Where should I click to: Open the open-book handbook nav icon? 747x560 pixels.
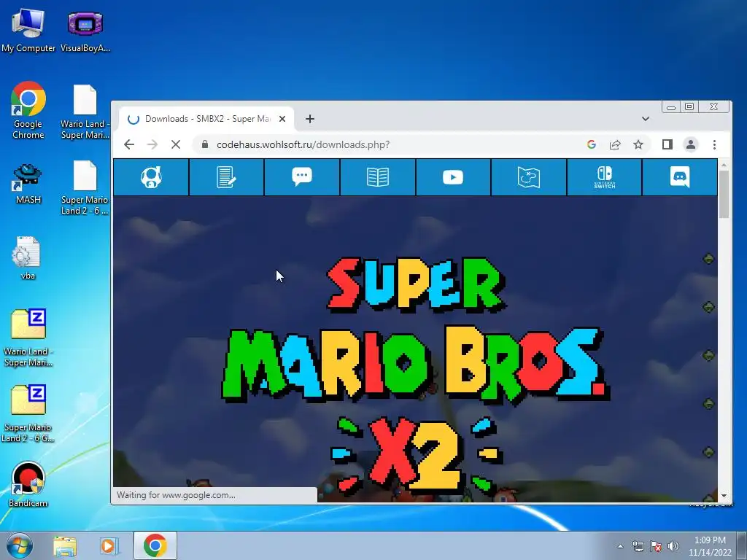378,177
